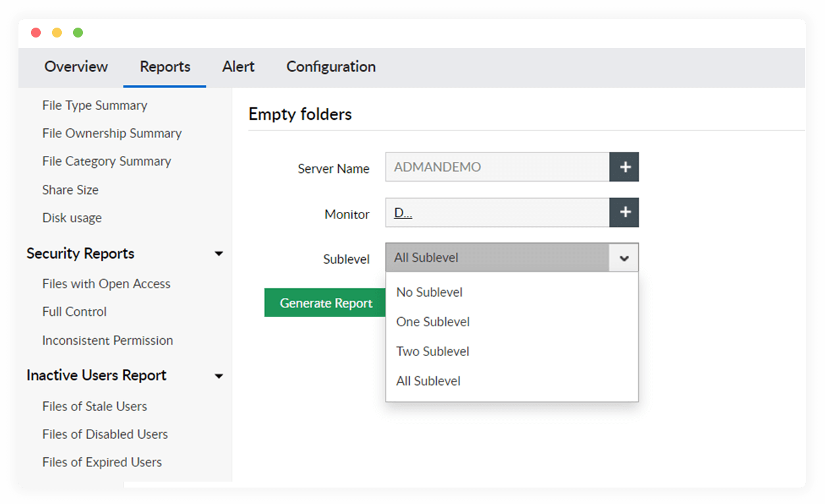Open the Disk usage report
825x504 pixels.
(x=71, y=218)
